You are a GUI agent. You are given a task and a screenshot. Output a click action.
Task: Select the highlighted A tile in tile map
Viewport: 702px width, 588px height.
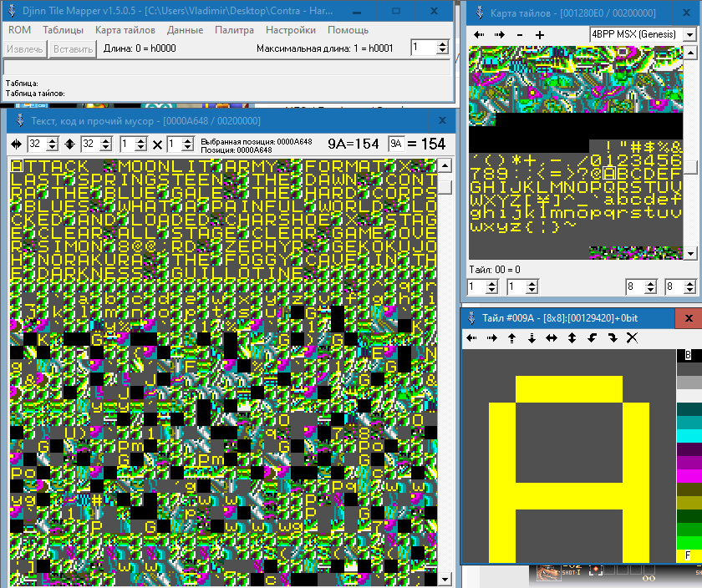610,173
